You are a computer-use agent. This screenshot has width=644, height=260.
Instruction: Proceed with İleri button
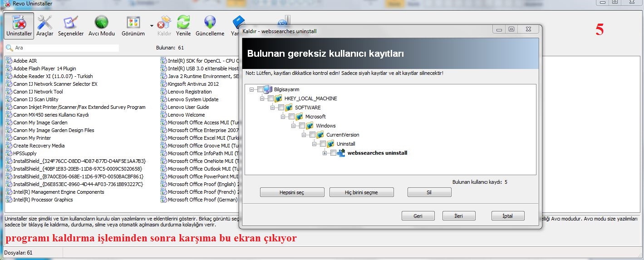click(x=459, y=216)
